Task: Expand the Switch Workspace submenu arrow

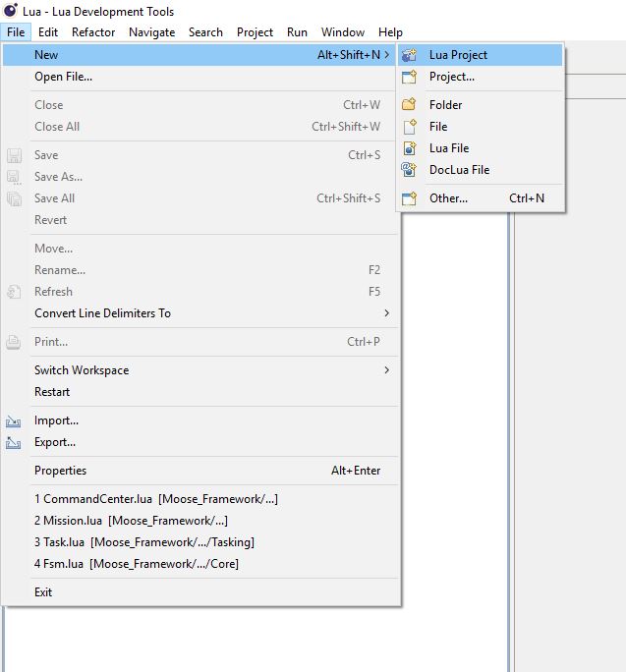Action: [386, 370]
